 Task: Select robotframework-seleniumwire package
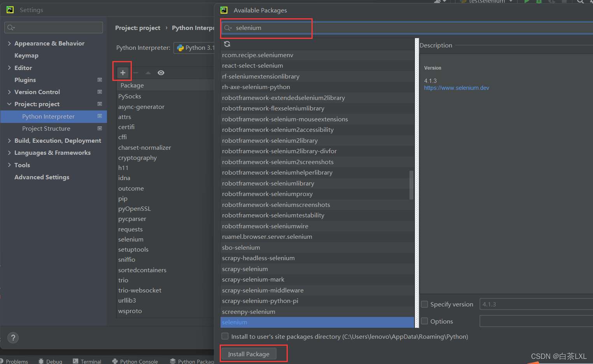tap(317, 226)
